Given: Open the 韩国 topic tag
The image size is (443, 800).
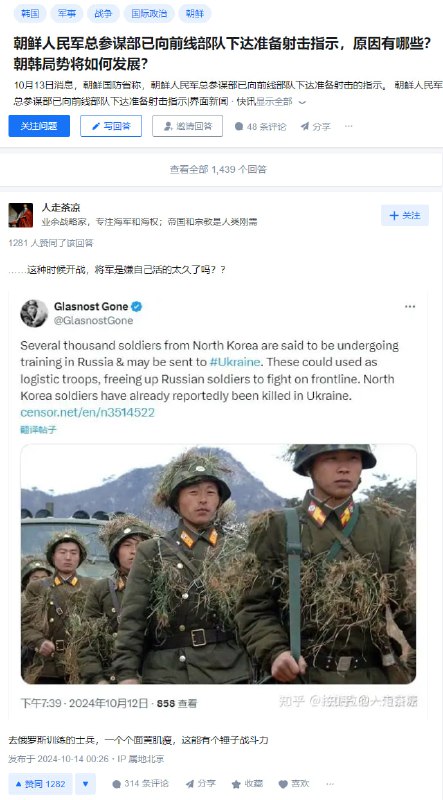Looking at the screenshot, I should (x=30, y=14).
